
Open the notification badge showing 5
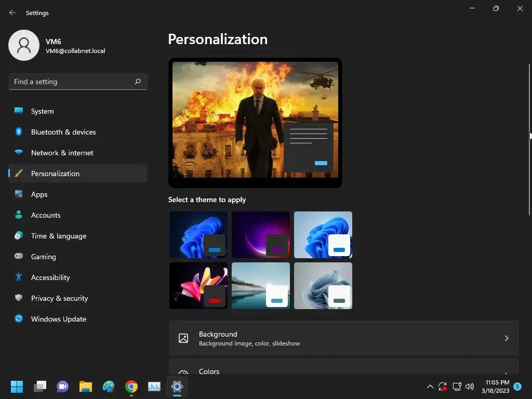coord(517,387)
